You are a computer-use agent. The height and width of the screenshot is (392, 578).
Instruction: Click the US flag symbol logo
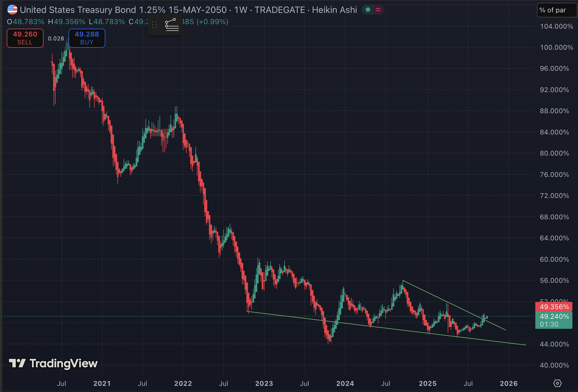(12, 10)
